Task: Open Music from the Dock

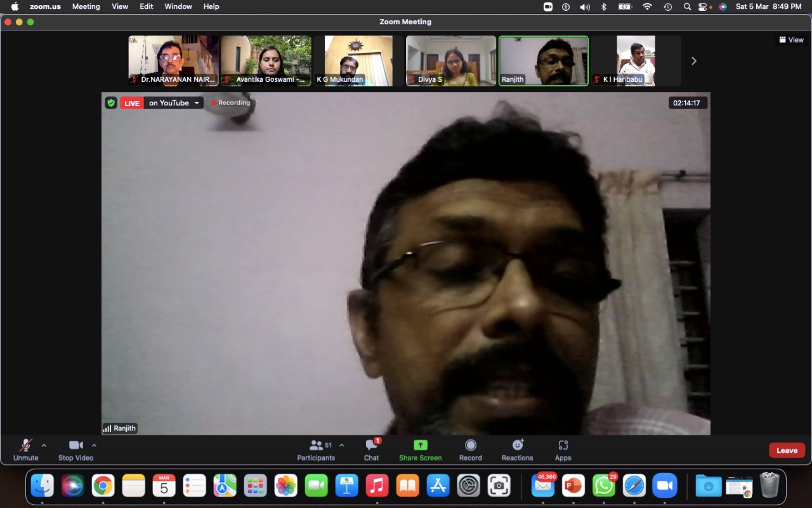Action: click(377, 486)
